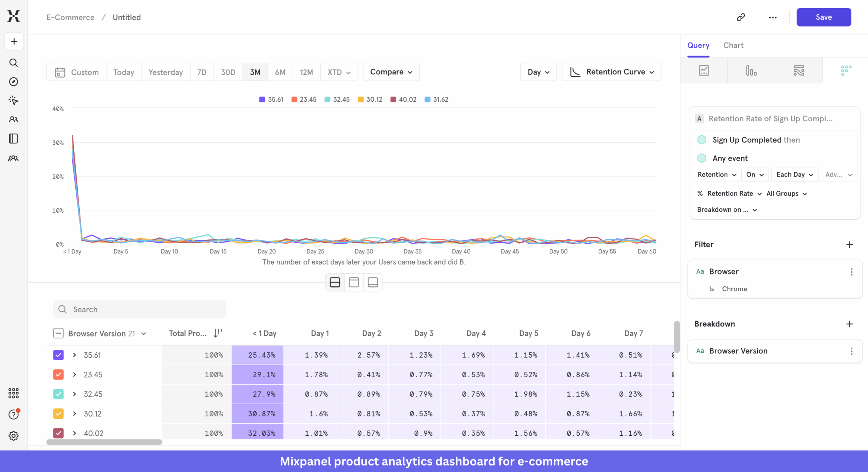Viewport: 868px width, 472px height.
Task: Open the copy link icon in the header
Action: click(741, 17)
